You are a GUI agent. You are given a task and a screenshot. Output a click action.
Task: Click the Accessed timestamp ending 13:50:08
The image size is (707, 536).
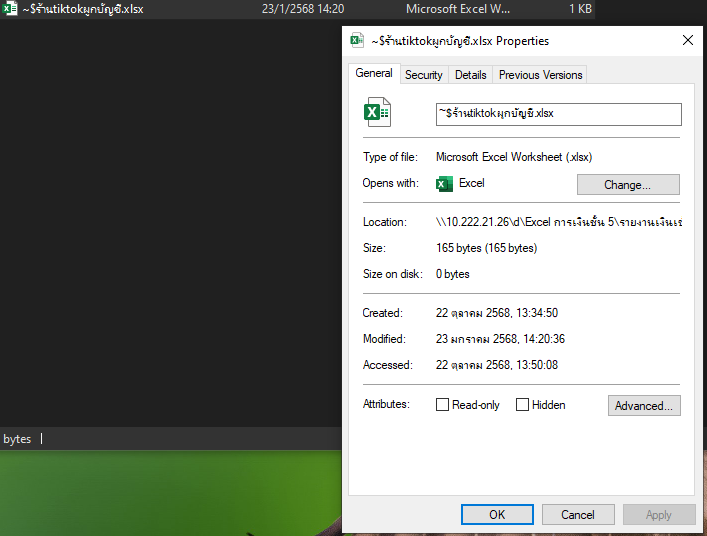coord(496,364)
